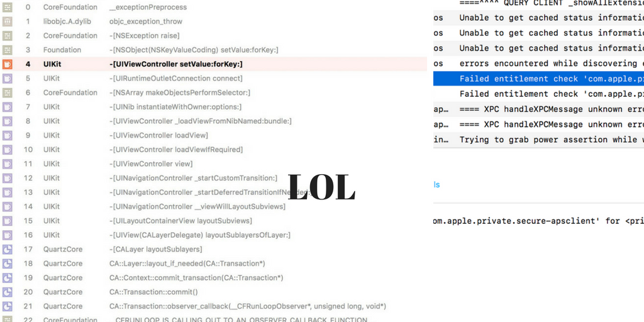Select errors encountered while discovering log row

[x=538, y=64]
